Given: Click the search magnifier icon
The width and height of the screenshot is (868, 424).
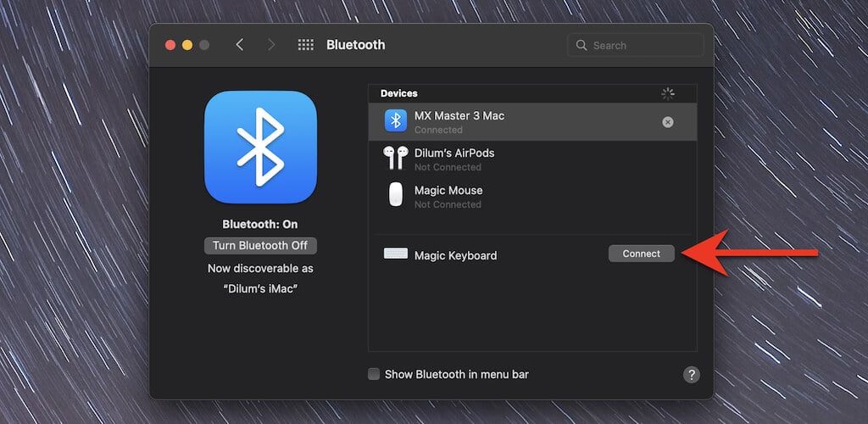Looking at the screenshot, I should pyautogui.click(x=581, y=45).
